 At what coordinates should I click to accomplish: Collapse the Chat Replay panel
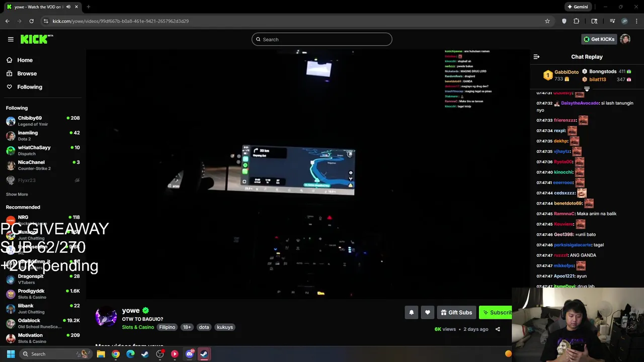[536, 57]
